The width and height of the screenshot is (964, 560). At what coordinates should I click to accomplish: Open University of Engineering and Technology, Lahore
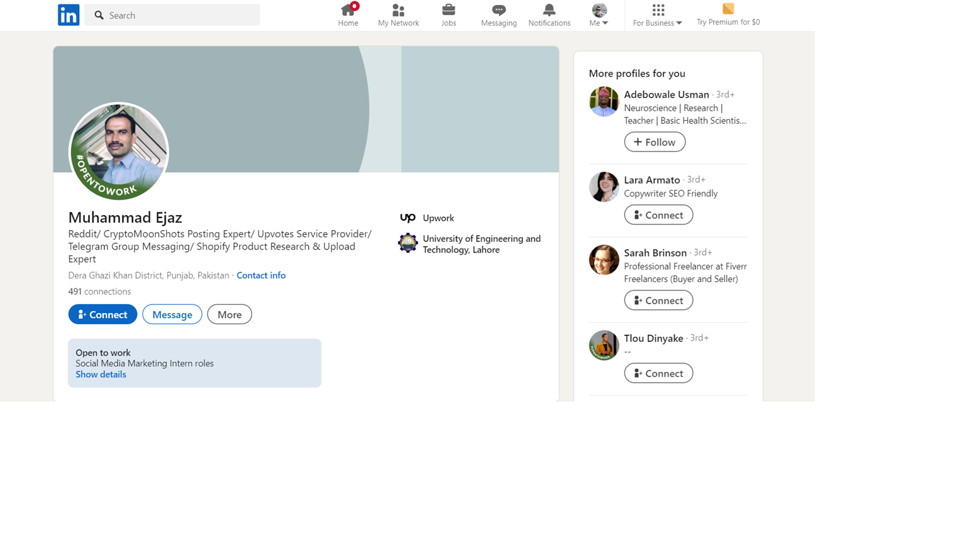482,244
